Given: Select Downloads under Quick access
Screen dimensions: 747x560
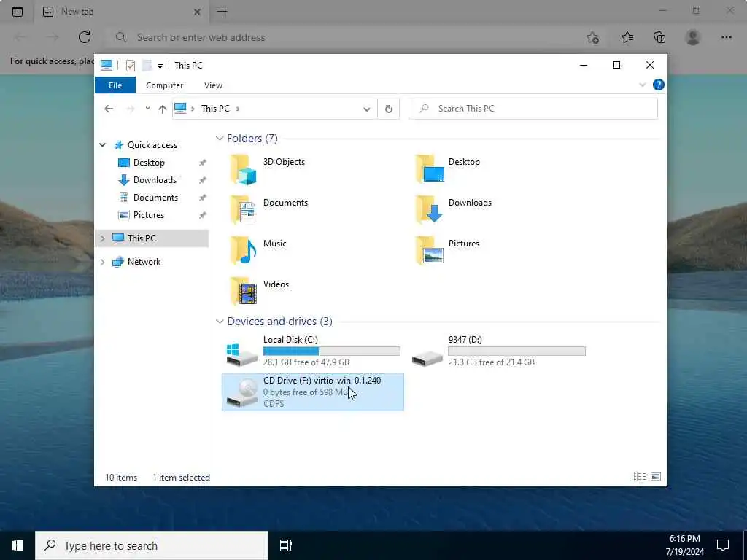Looking at the screenshot, I should [155, 180].
